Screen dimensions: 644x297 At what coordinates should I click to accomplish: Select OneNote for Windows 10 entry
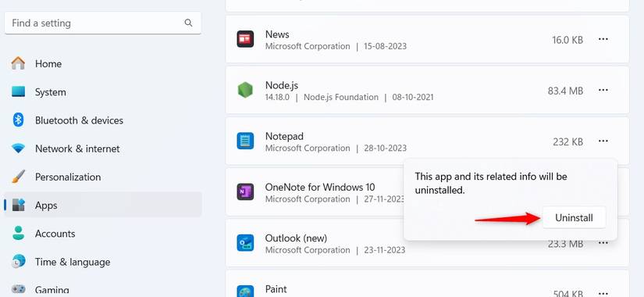point(320,187)
